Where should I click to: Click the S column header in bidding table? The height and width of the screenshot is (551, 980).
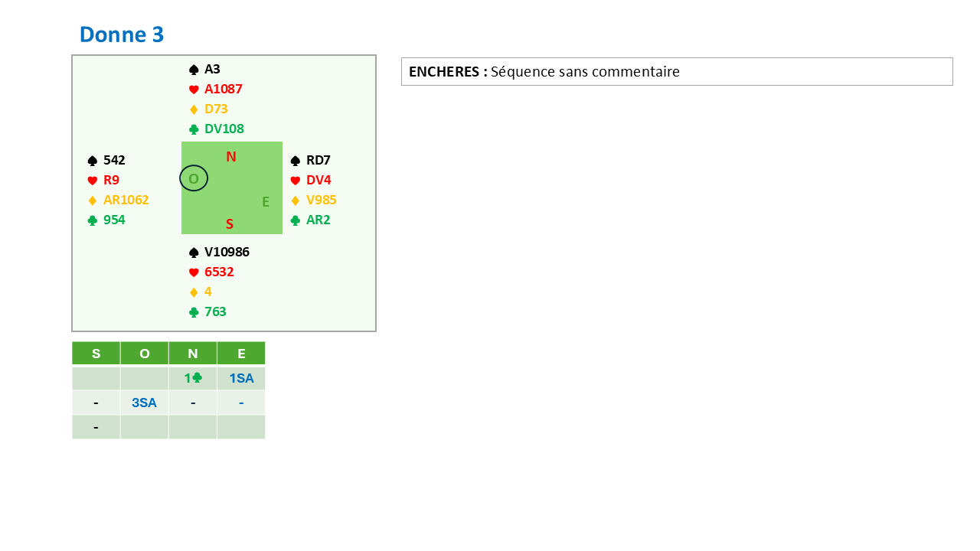[x=96, y=354]
